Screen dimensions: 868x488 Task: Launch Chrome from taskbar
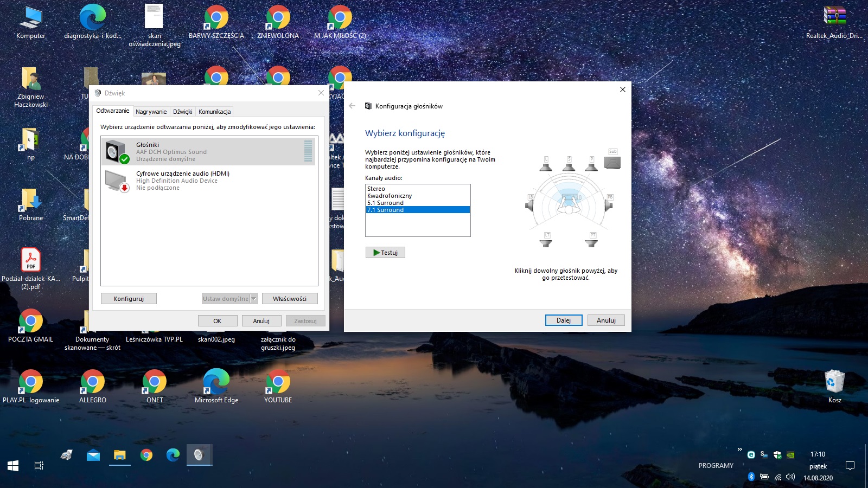tap(146, 455)
